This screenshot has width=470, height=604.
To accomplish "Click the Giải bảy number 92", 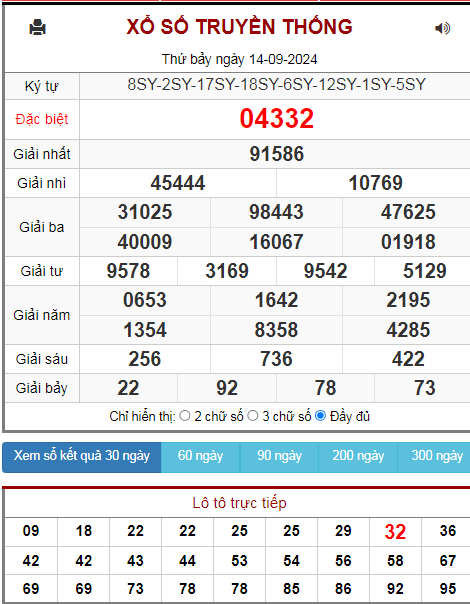I will pos(227,388).
